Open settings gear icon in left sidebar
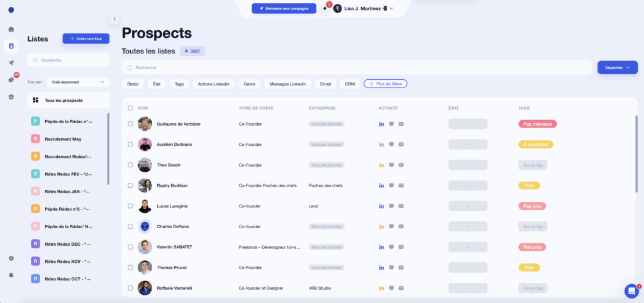This screenshot has width=644, height=303. coord(11,258)
